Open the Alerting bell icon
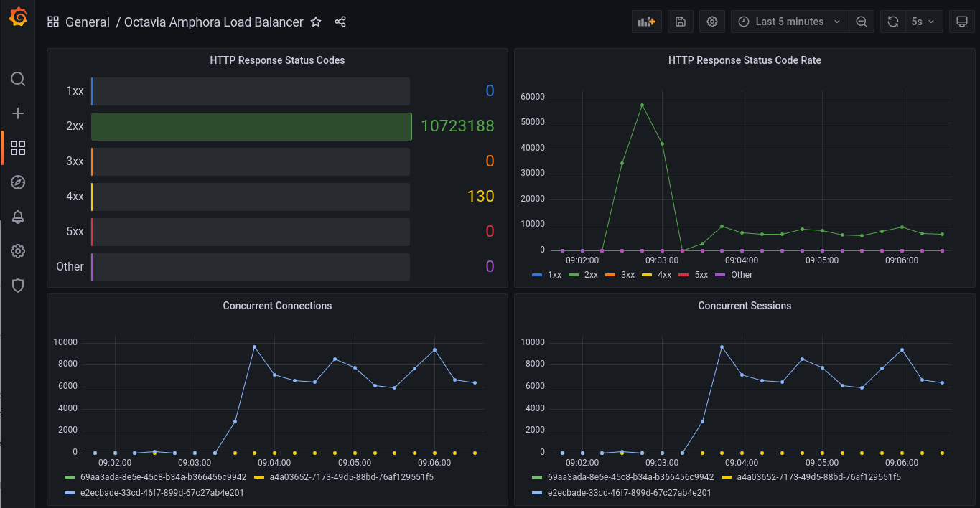The height and width of the screenshot is (508, 980). click(18, 217)
